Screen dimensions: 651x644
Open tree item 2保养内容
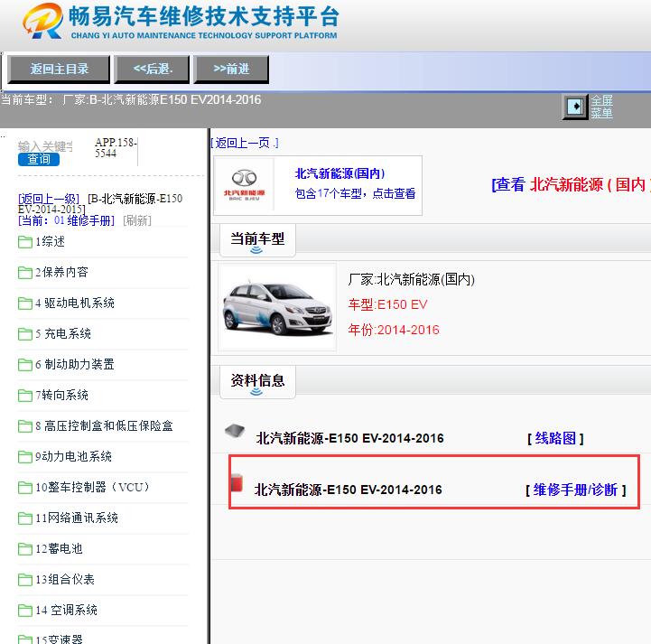click(61, 273)
